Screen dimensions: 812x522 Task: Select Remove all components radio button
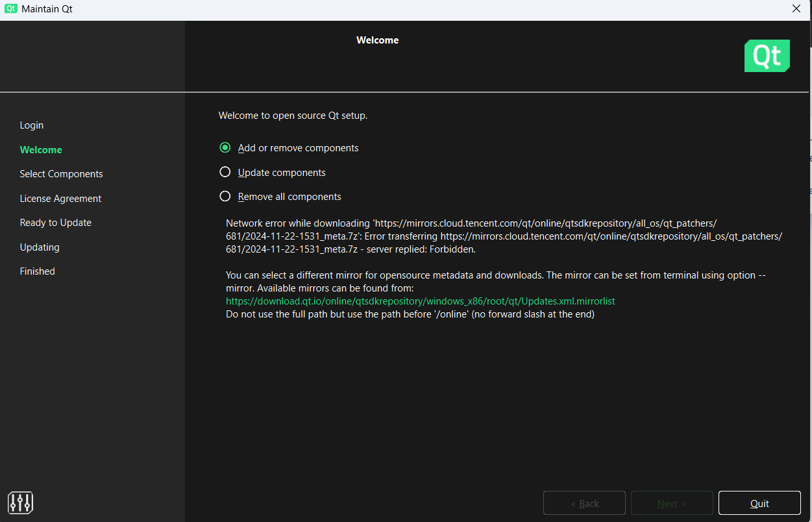coord(225,197)
